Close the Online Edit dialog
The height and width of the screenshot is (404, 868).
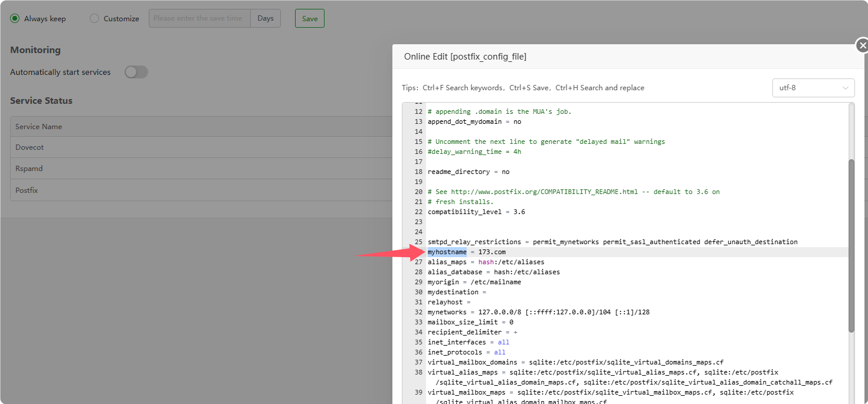(x=862, y=45)
